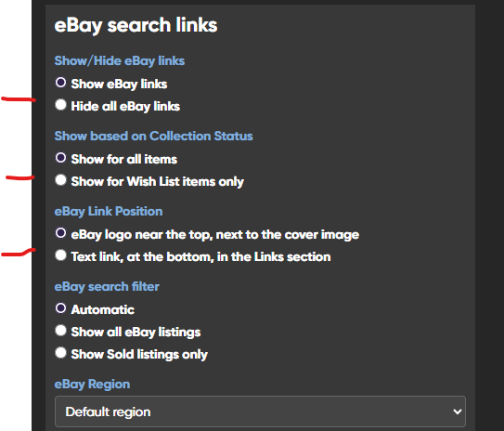Select Text link at the bottom option
Viewport: 504px width, 431px height.
[x=60, y=255]
